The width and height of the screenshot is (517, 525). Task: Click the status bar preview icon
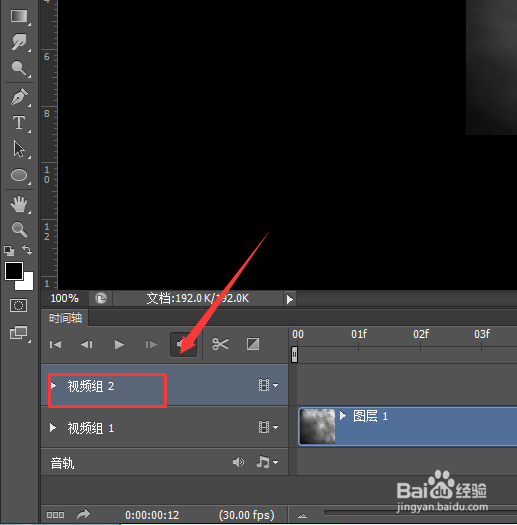(x=101, y=298)
